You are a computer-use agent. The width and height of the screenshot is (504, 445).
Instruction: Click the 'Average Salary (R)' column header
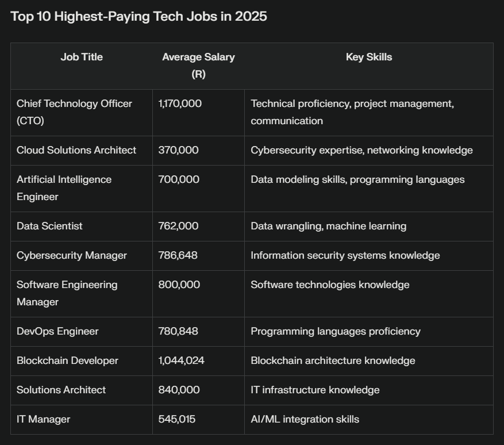pos(198,66)
